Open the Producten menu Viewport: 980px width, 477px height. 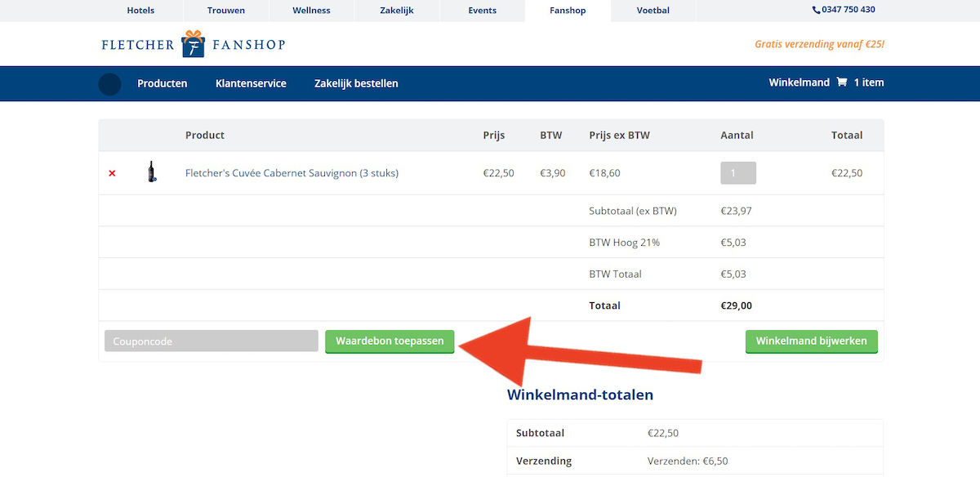(163, 83)
